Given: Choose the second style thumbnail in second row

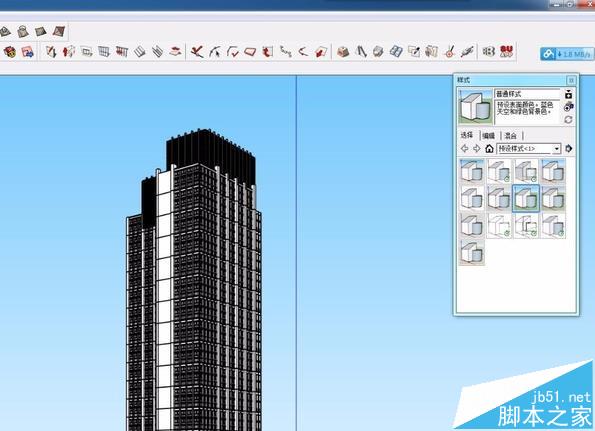Looking at the screenshot, I should click(x=499, y=198).
